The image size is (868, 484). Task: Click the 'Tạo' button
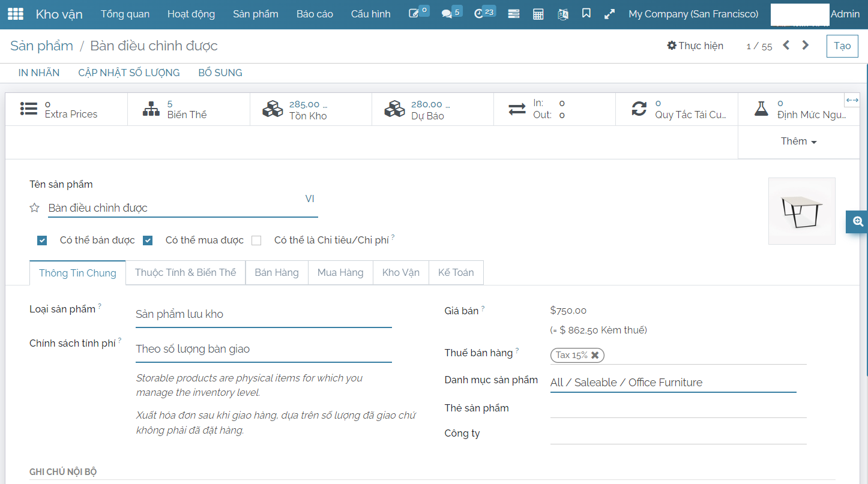click(x=842, y=46)
